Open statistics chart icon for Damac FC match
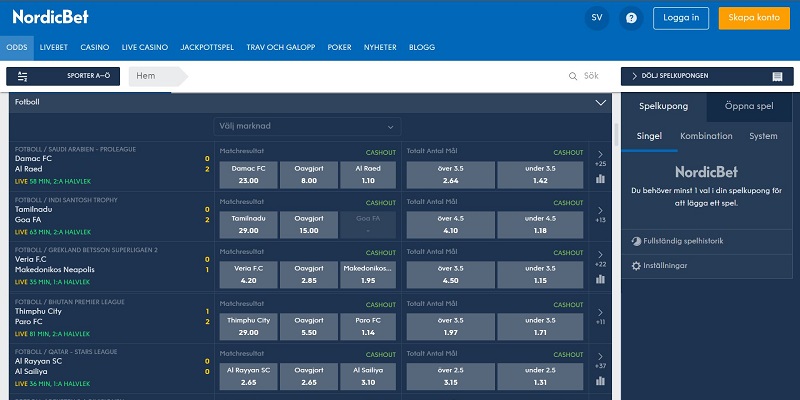The height and width of the screenshot is (400, 800). [x=600, y=179]
